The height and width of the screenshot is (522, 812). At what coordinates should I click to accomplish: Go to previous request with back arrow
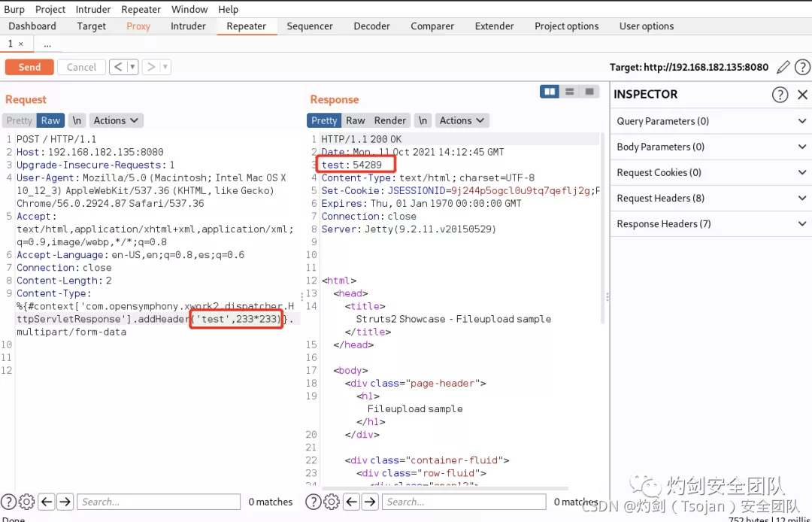click(118, 67)
